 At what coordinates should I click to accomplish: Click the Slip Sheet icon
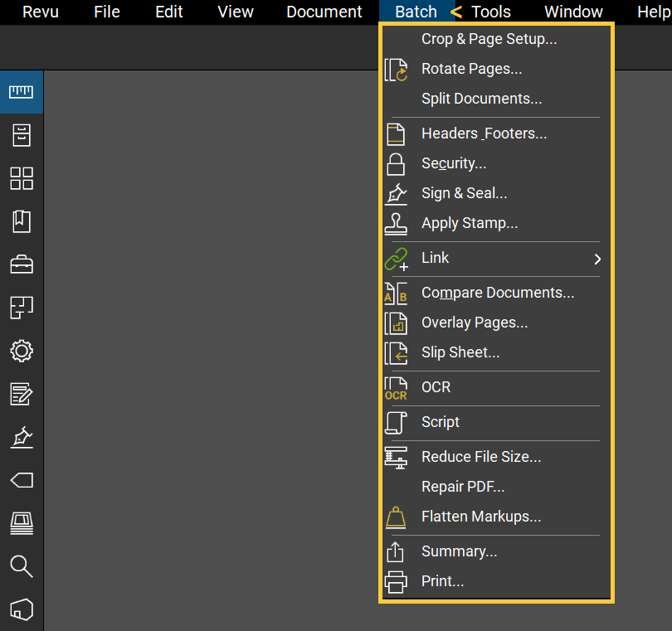click(396, 353)
